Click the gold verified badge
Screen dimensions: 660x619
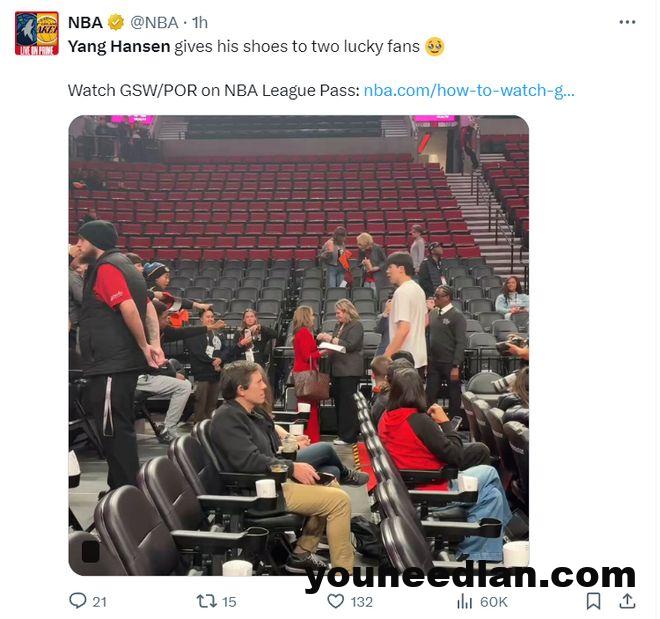pyautogui.click(x=117, y=22)
